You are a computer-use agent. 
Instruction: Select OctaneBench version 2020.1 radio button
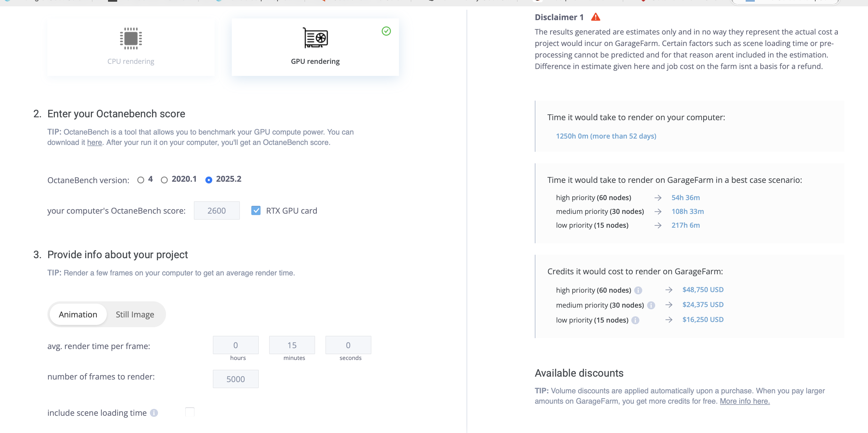click(164, 180)
